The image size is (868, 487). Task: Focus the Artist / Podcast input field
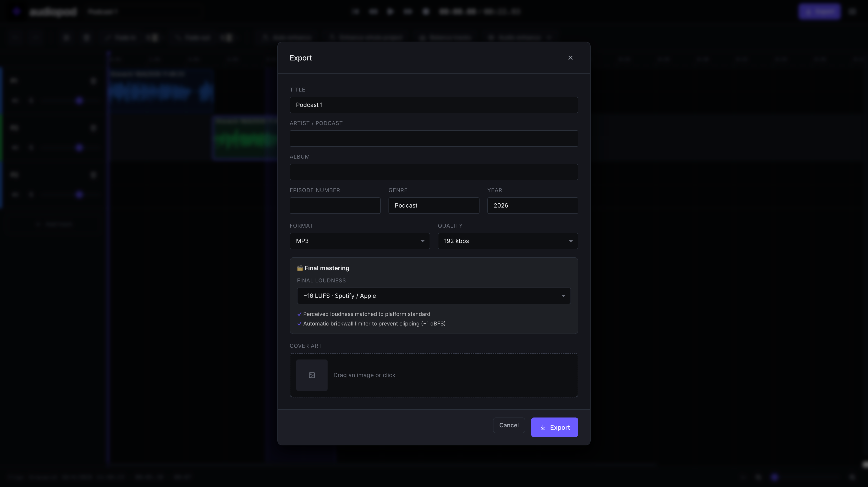point(434,139)
